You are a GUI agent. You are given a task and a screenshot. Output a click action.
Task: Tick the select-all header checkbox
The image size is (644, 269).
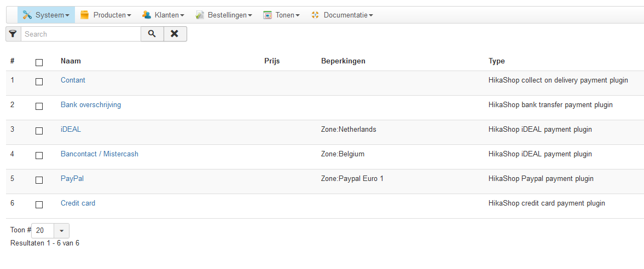click(39, 62)
